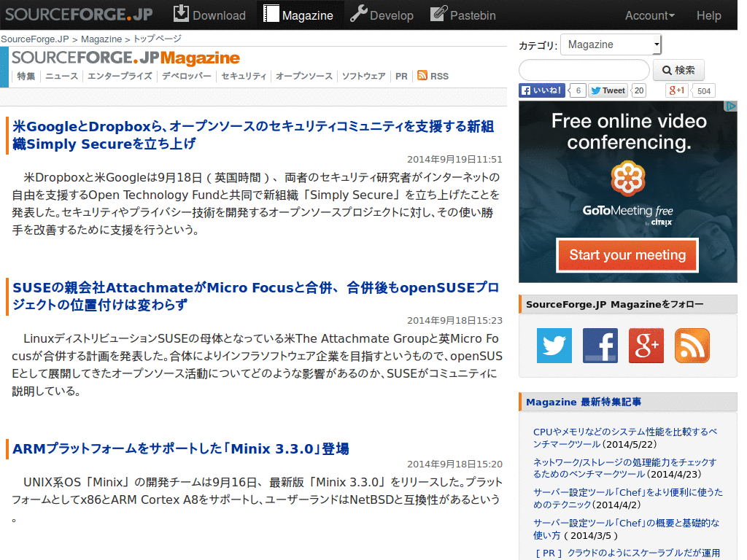Image resolution: width=747 pixels, height=560 pixels.
Task: Open Chef の概要と基礎的な使い方 link
Action: 626,529
